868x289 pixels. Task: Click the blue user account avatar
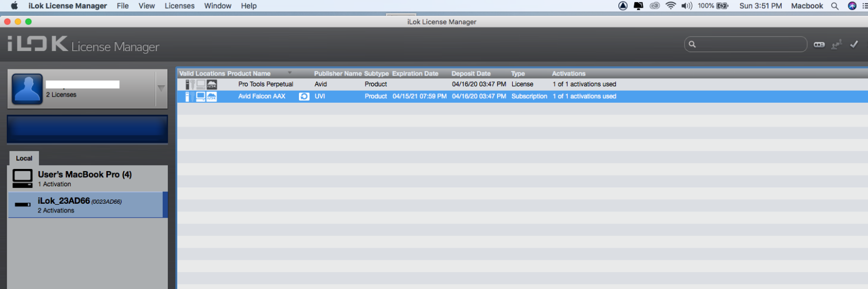27,89
